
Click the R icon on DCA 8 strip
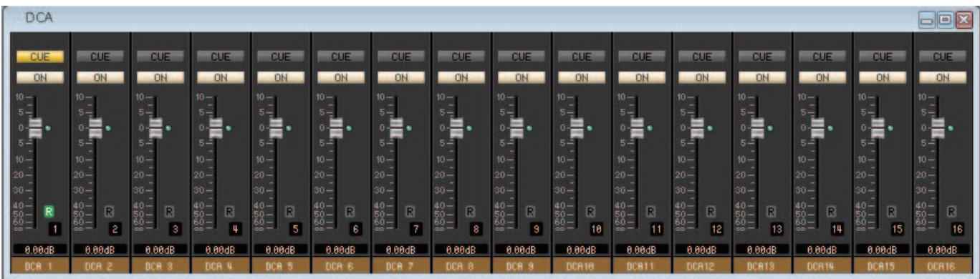pyautogui.click(x=470, y=211)
